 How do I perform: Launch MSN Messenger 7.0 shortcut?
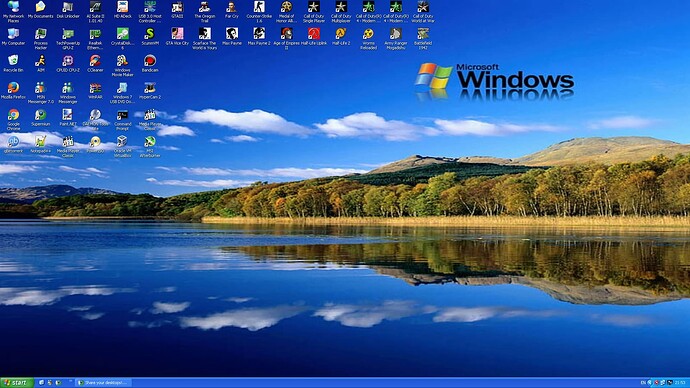click(x=40, y=93)
